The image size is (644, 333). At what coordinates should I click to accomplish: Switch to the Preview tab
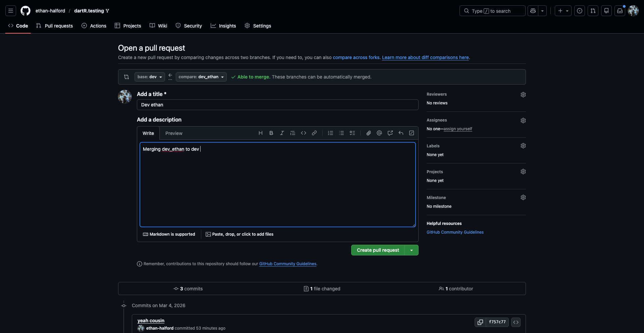tap(174, 133)
